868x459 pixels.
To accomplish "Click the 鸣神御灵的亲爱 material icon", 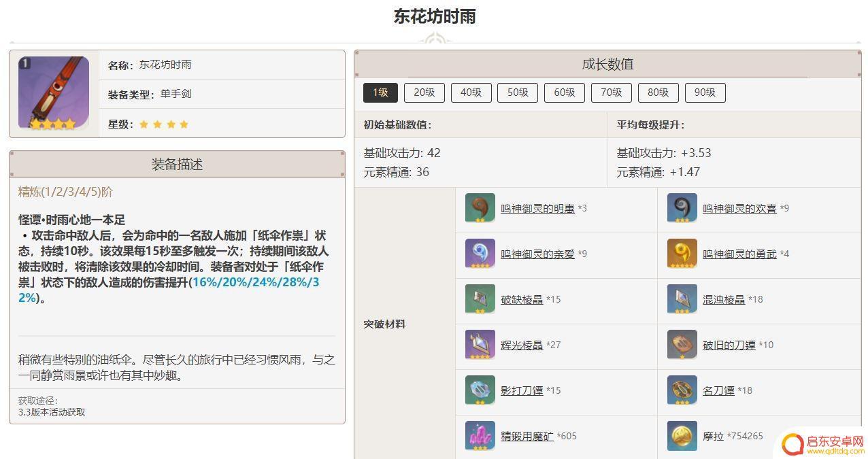I will [480, 254].
